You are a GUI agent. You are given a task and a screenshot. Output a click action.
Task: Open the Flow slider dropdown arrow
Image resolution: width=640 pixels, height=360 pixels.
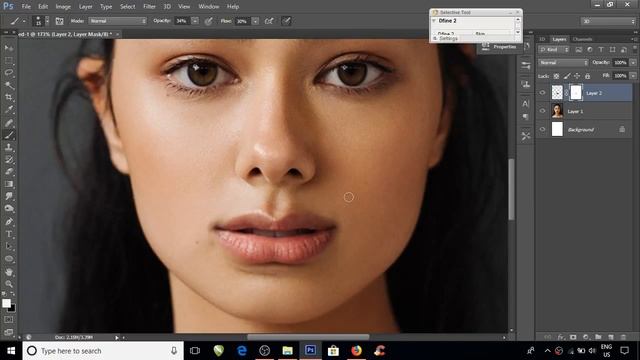tap(255, 21)
